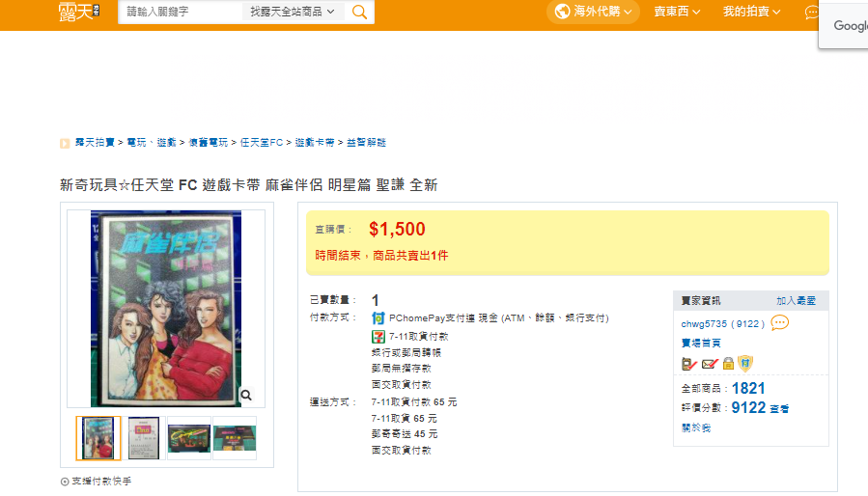This screenshot has height=496, width=868.
Task: Expand the 我的拍賣 menu
Action: [x=752, y=12]
